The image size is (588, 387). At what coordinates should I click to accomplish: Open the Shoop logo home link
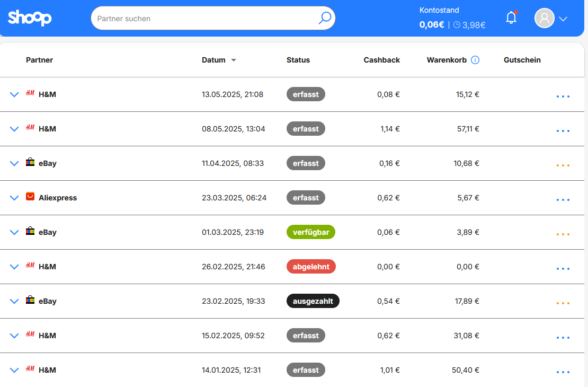click(x=30, y=17)
